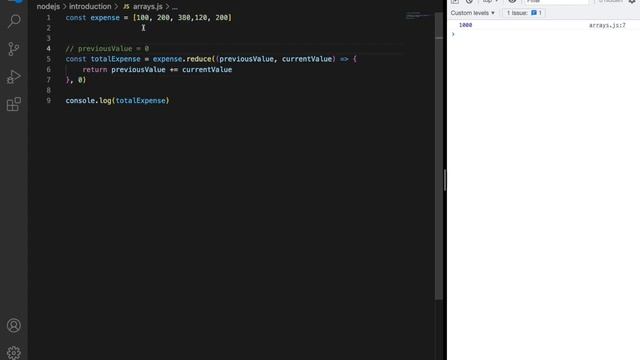Screen dimensions: 640x360
Task: Click line number 9 in the gutter
Action: pos(49,100)
